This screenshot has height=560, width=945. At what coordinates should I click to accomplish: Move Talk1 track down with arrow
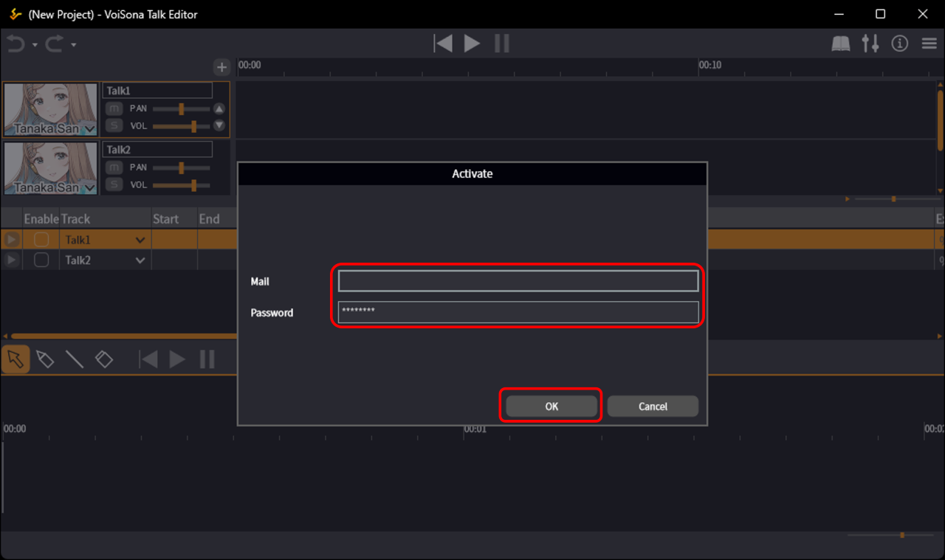pyautogui.click(x=219, y=125)
